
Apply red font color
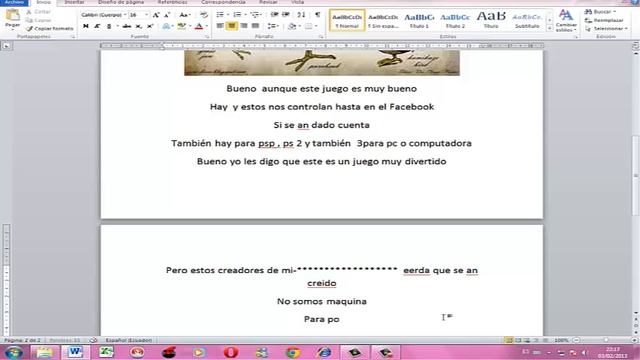199,26
